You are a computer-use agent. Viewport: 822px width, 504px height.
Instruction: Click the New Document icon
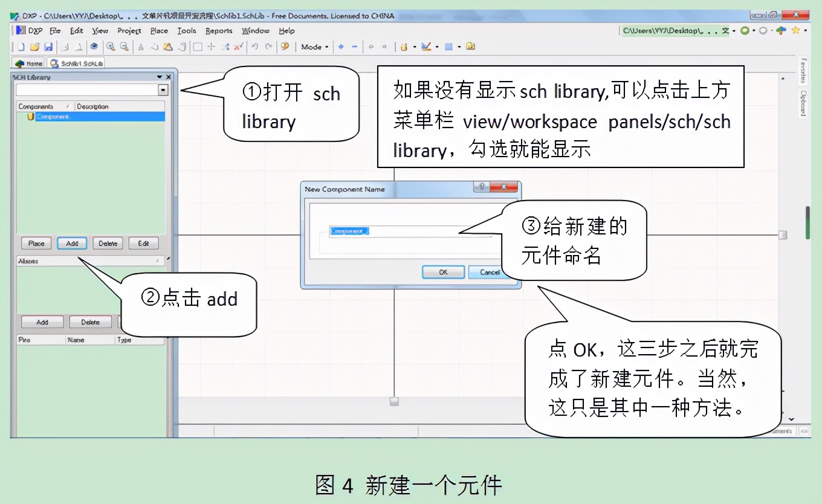(21, 47)
